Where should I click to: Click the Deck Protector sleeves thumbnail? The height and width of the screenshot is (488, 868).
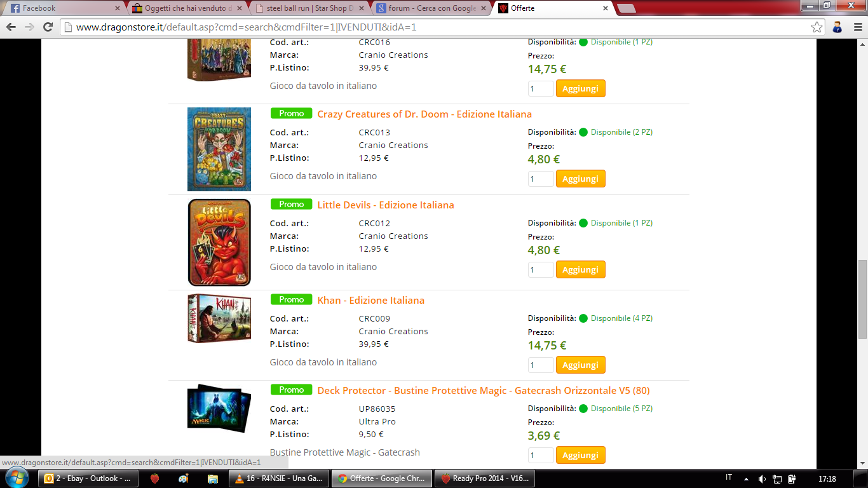219,408
